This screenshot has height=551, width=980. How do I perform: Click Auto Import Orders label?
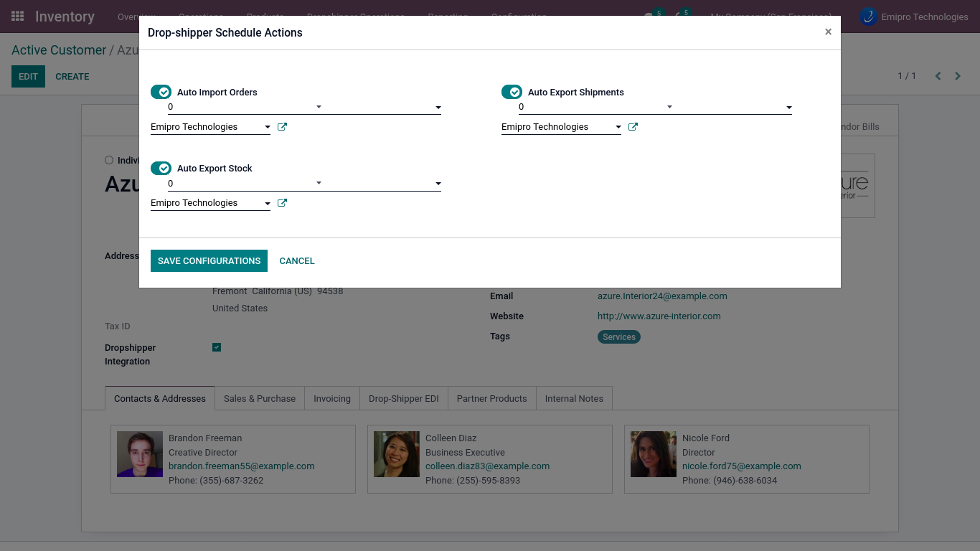tap(217, 93)
